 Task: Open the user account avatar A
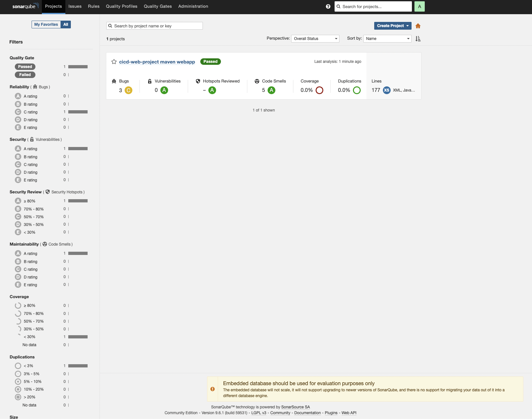click(420, 6)
